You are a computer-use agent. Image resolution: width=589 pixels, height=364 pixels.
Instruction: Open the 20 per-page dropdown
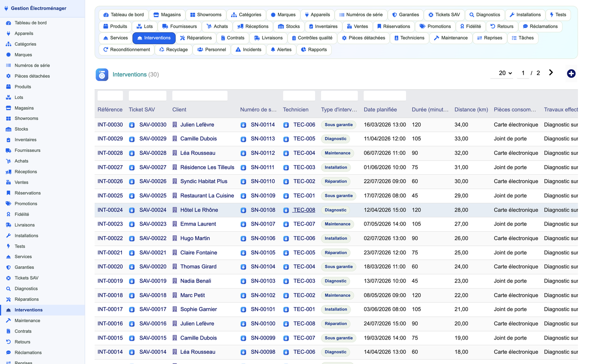505,73
